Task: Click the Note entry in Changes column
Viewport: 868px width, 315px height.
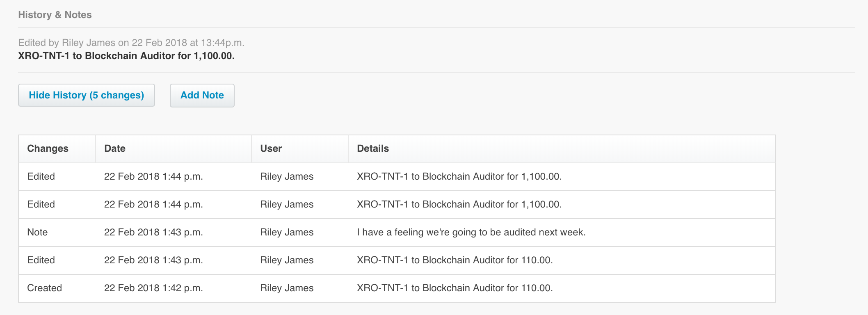Action: coord(37,232)
